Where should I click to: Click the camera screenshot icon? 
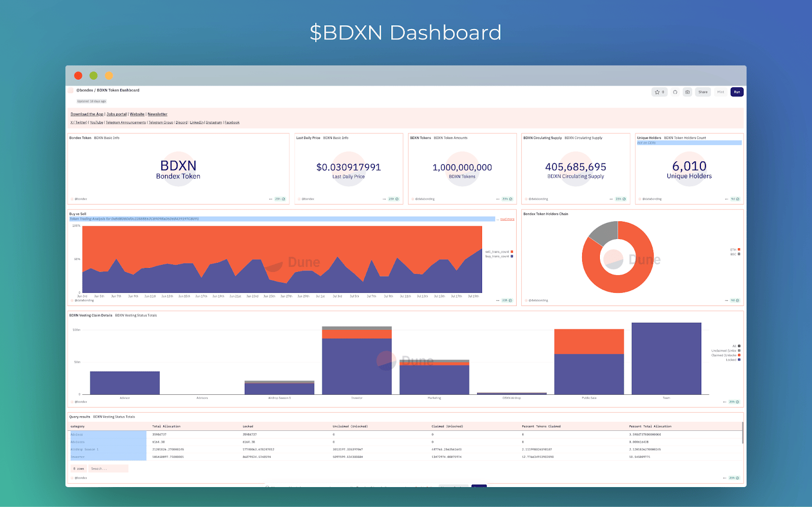pyautogui.click(x=687, y=92)
